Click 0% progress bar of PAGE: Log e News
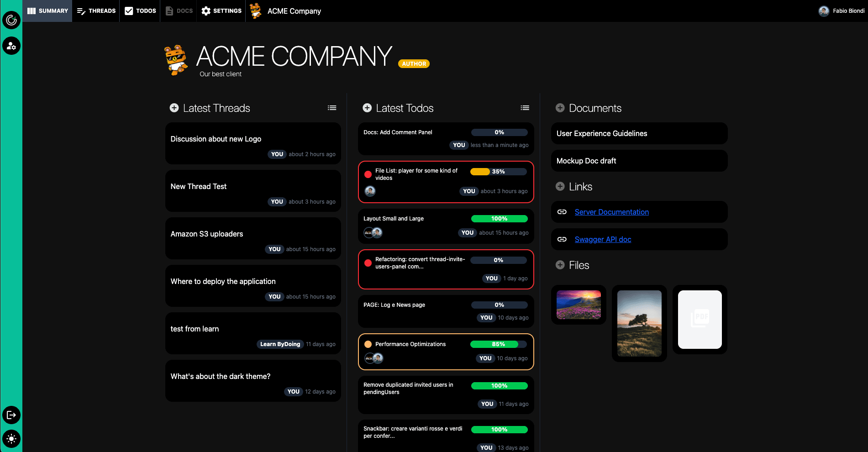The height and width of the screenshot is (452, 868). point(500,305)
